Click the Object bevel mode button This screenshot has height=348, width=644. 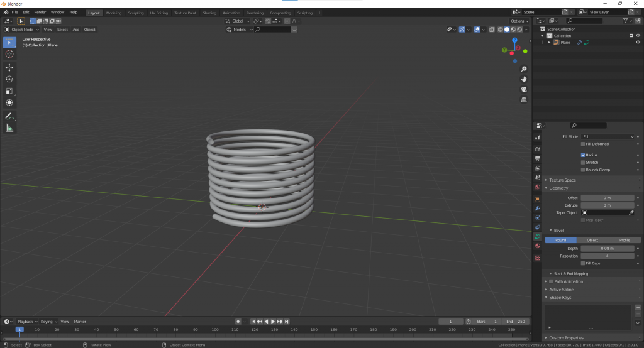[x=592, y=240]
